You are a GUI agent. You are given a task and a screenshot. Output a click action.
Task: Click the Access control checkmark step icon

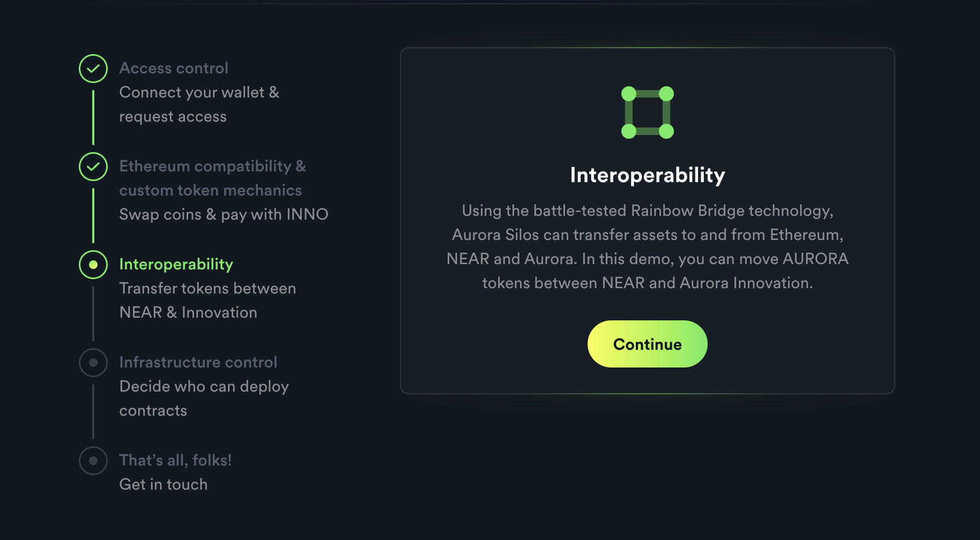pyautogui.click(x=93, y=69)
